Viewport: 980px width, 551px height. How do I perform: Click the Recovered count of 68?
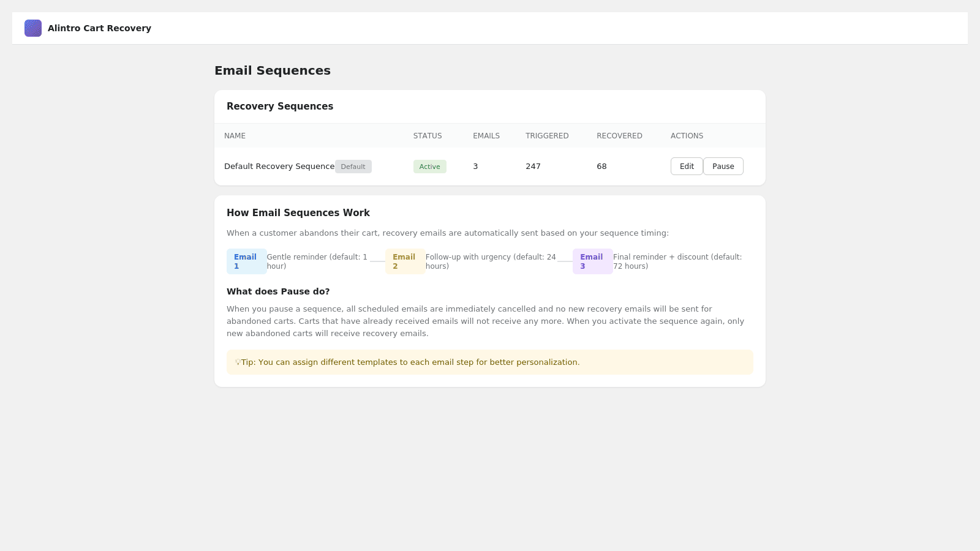tap(601, 166)
